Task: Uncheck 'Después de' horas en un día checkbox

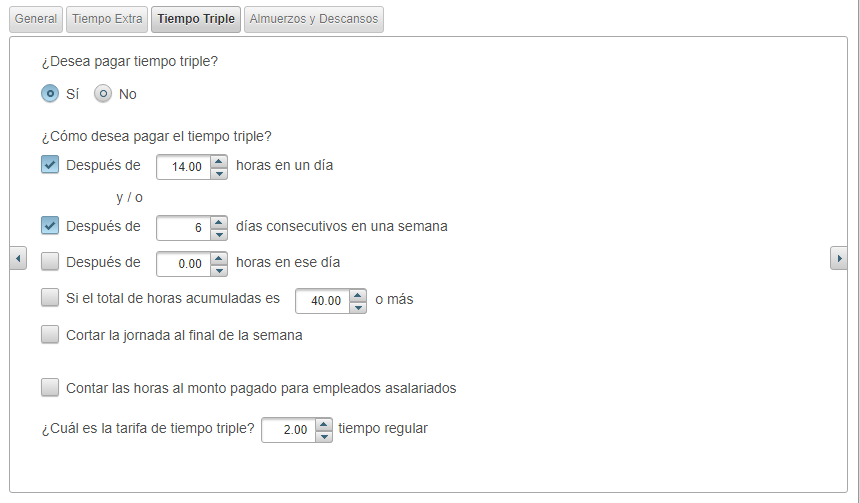Action: click(50, 165)
